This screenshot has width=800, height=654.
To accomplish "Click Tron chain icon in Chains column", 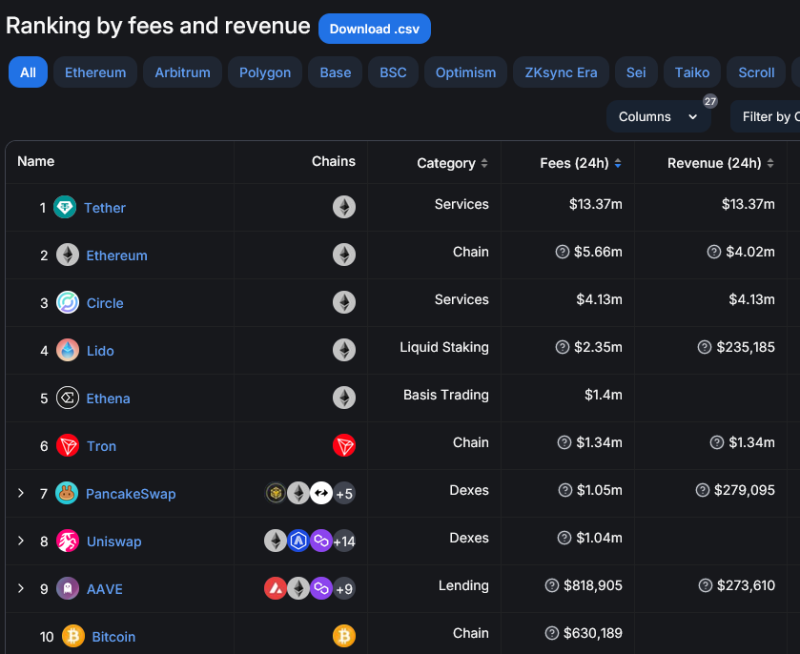I will click(344, 446).
